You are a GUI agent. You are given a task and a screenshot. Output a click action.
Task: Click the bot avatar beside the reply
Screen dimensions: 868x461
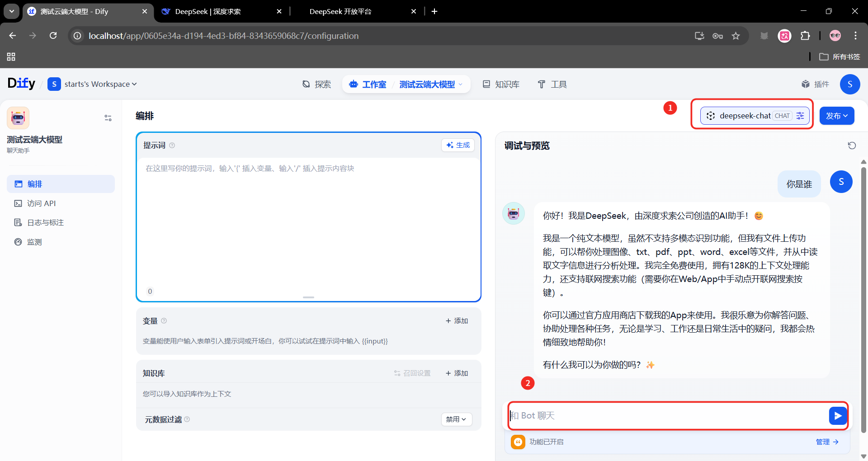point(514,213)
